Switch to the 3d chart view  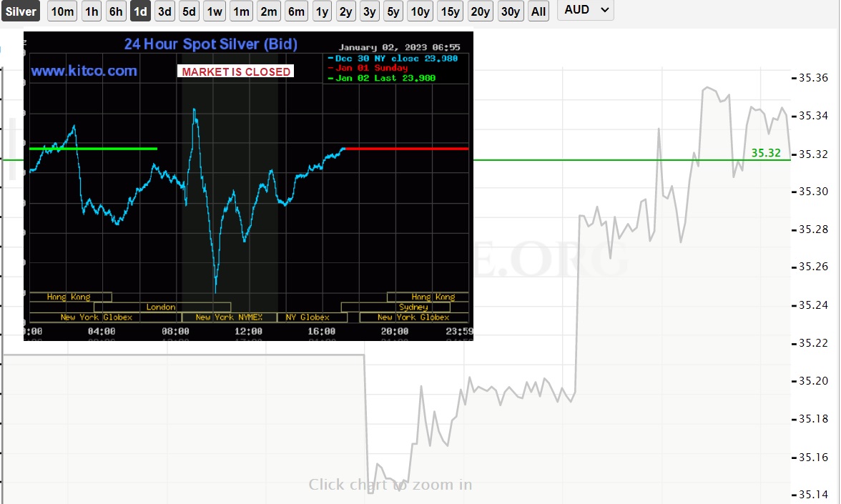click(164, 11)
